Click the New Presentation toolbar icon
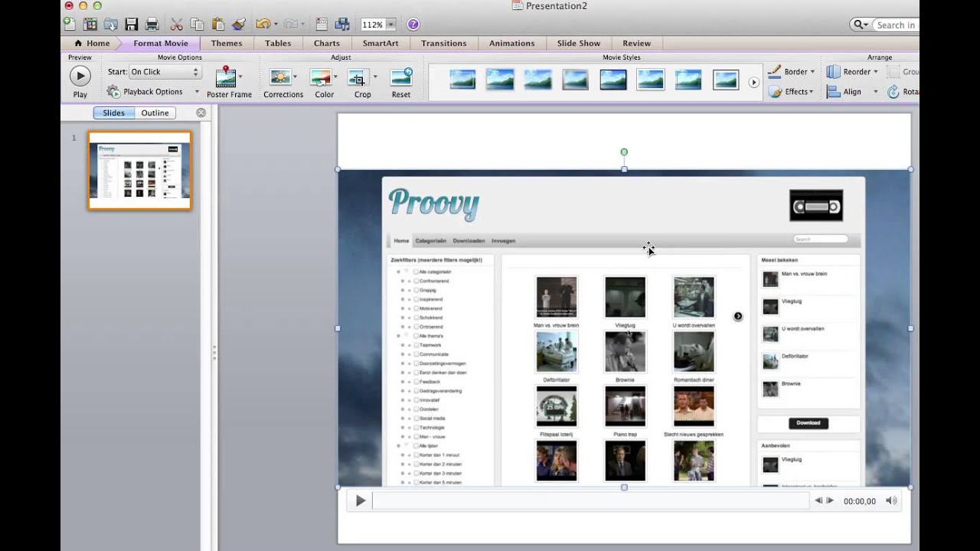Viewport: 980px width, 551px height. click(x=70, y=24)
